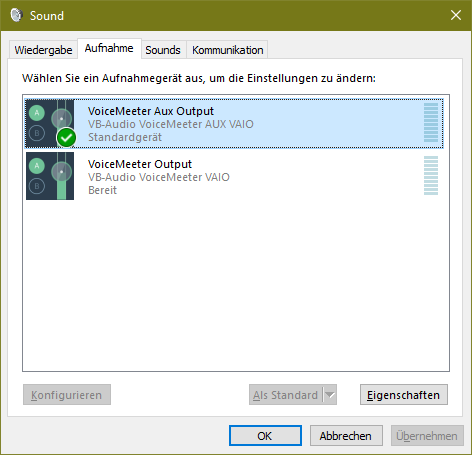The height and width of the screenshot is (455, 472).
Task: Select VoiceMeeter Output device entry
Action: point(234,176)
